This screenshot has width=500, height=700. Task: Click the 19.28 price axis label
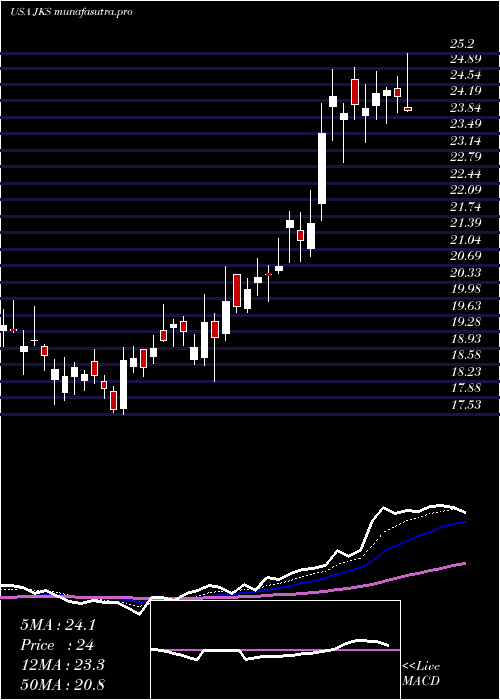tap(465, 322)
